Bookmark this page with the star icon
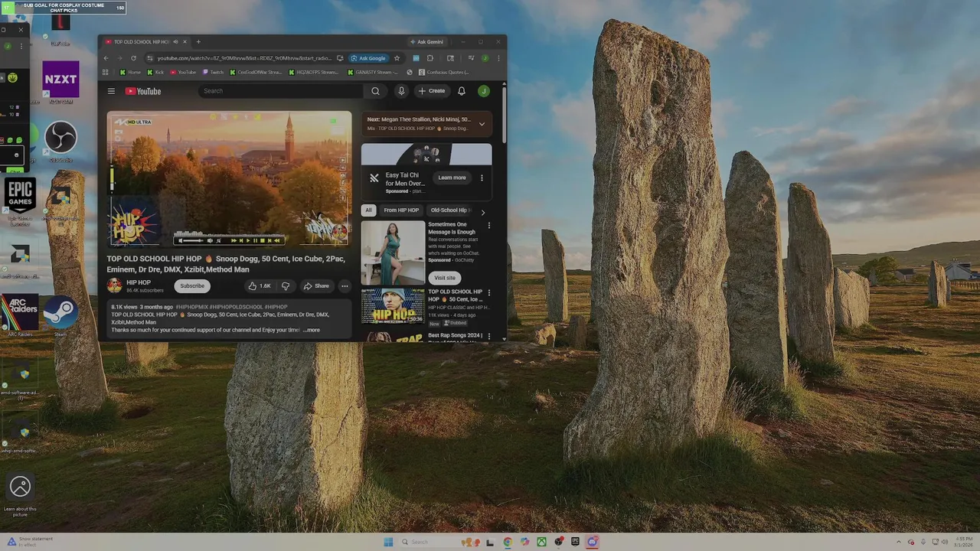The height and width of the screenshot is (551, 980). click(397, 58)
